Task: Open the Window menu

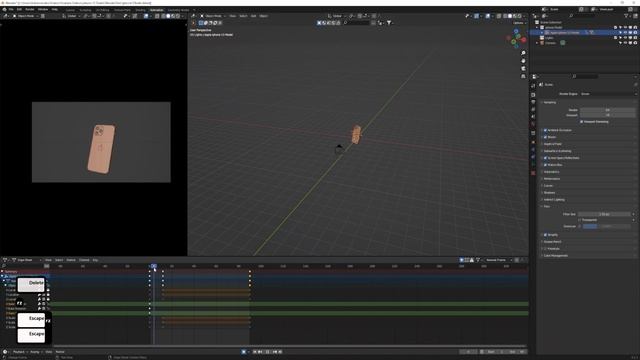Action: (x=43, y=9)
